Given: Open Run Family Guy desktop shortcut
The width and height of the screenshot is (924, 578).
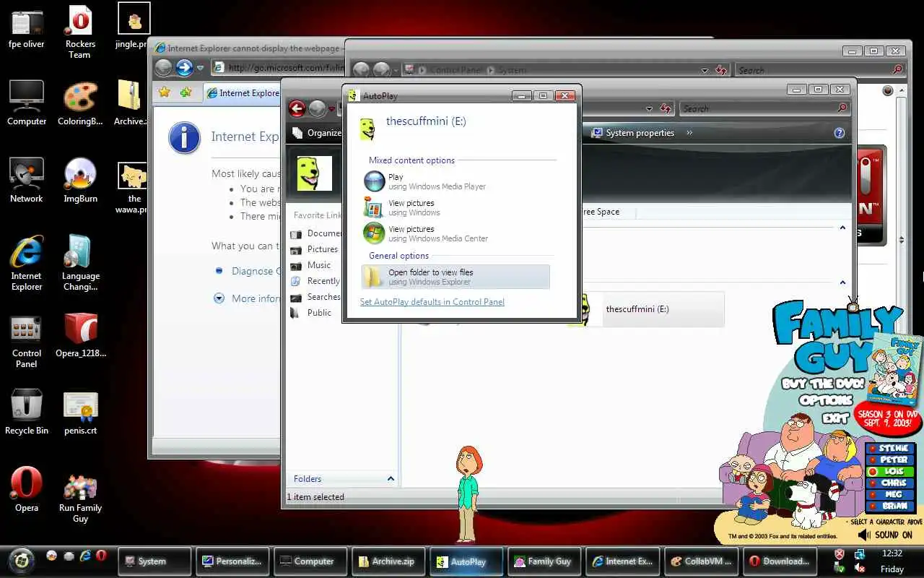Looking at the screenshot, I should coord(80,499).
